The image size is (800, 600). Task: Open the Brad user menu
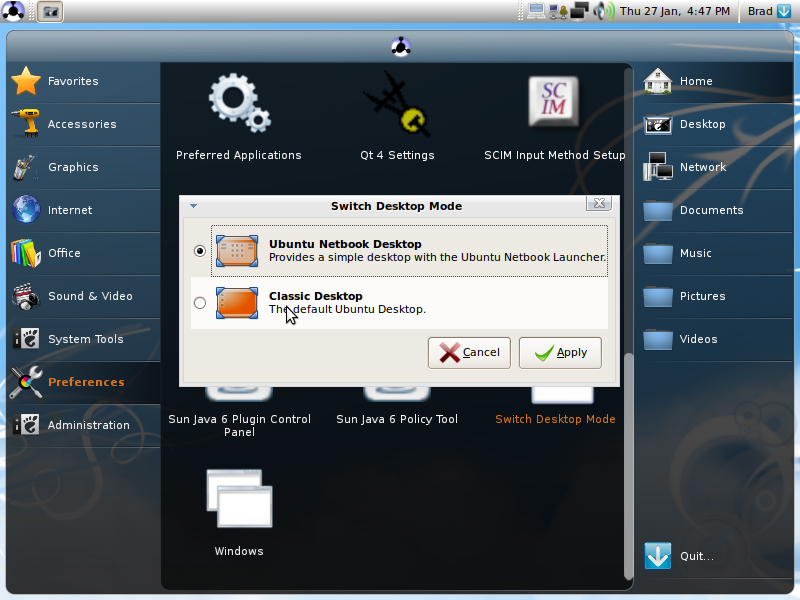(x=769, y=11)
